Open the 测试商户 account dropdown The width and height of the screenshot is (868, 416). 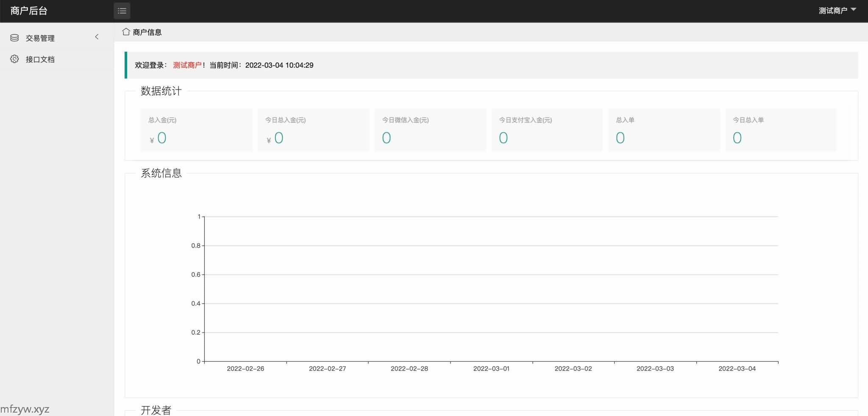click(x=833, y=11)
